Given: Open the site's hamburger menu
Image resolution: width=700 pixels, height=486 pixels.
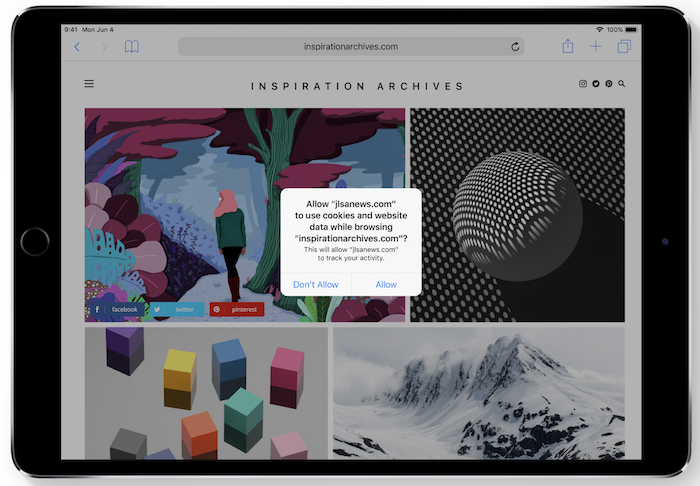Looking at the screenshot, I should (x=89, y=85).
